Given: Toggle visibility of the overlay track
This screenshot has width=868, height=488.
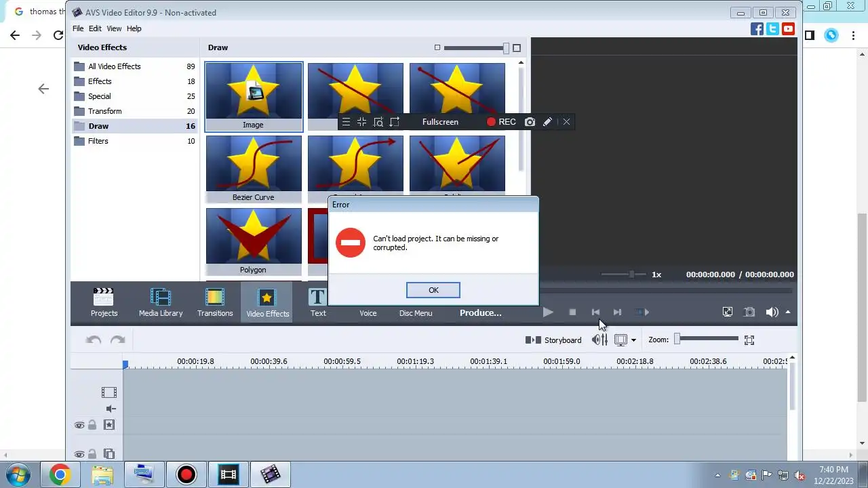Looking at the screenshot, I should pos(79,454).
